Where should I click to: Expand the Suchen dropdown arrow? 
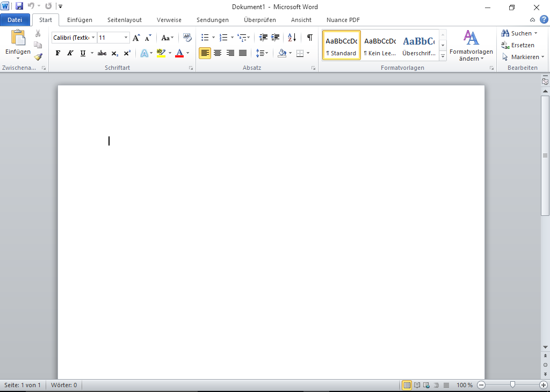(536, 33)
